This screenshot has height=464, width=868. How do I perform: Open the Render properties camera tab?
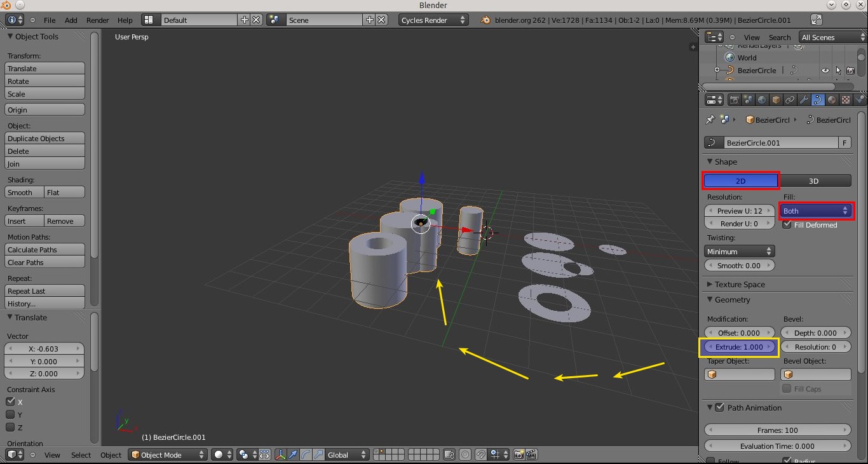point(735,100)
